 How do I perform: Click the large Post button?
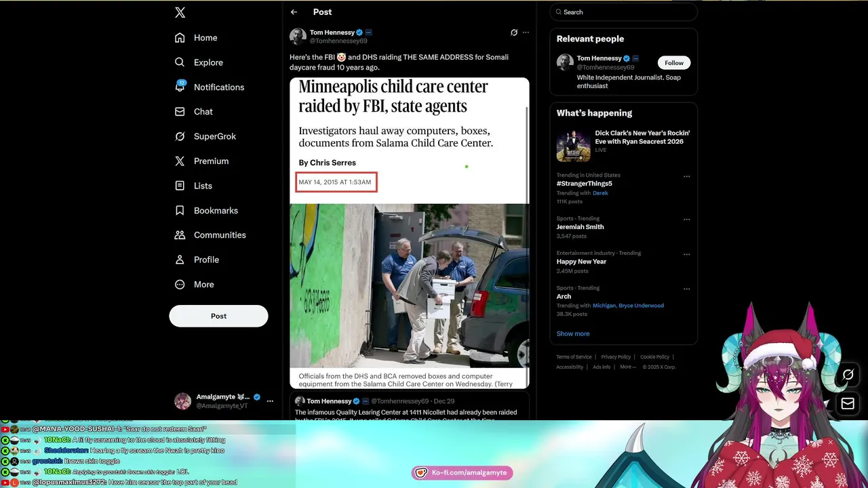(x=218, y=316)
